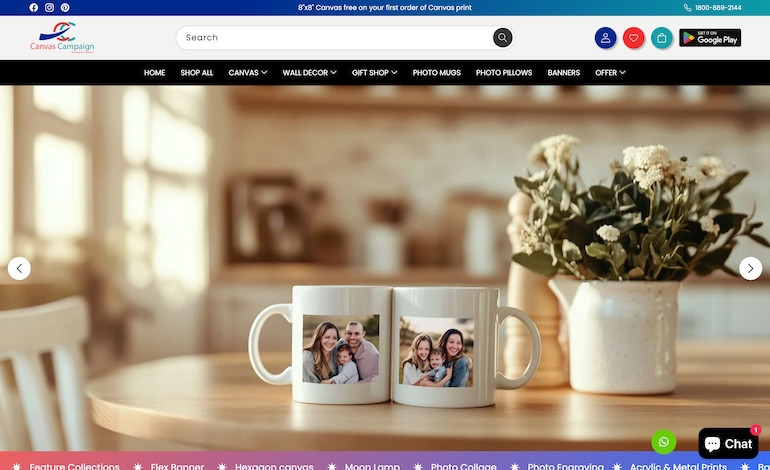
Task: Expand the Canvas dropdown menu
Action: point(247,73)
